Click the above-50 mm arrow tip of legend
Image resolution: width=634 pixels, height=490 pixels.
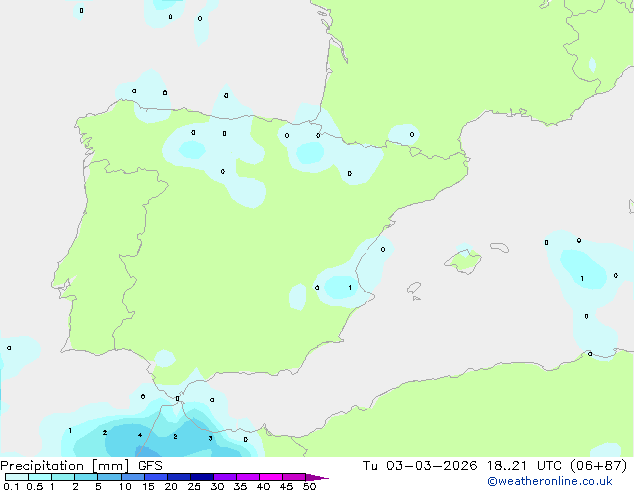(x=317, y=477)
